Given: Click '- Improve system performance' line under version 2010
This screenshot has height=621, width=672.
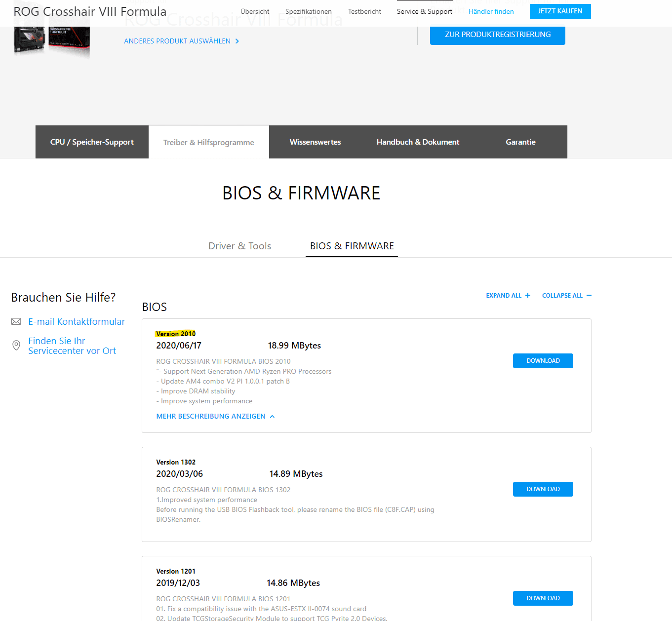Looking at the screenshot, I should click(x=204, y=401).
